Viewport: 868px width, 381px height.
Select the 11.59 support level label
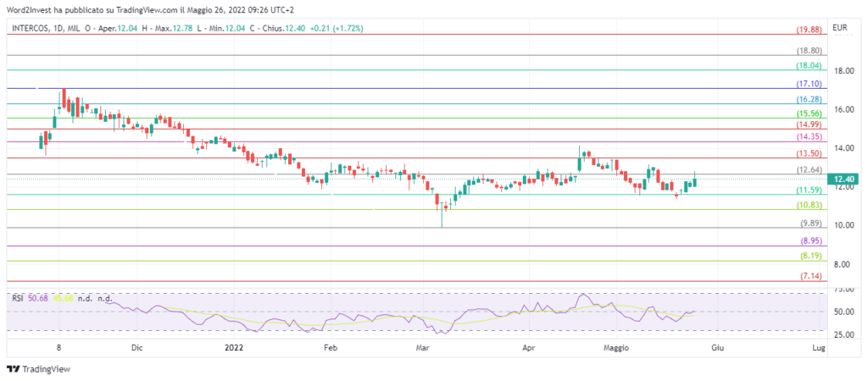click(809, 190)
